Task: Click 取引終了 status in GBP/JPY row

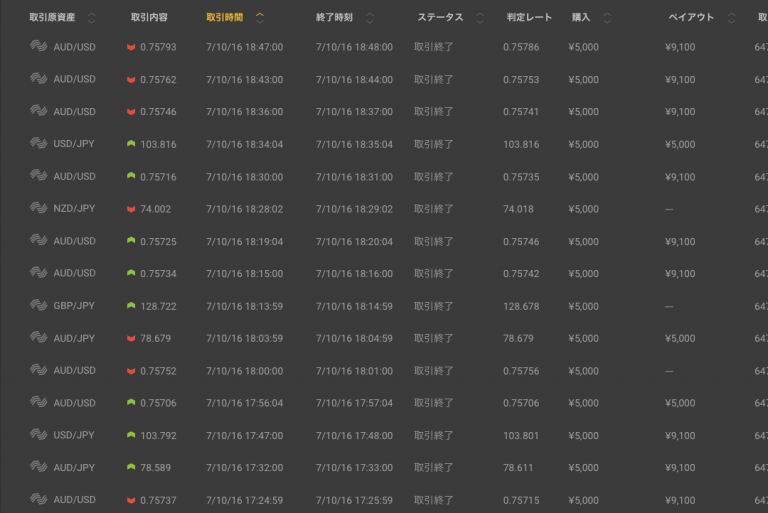Action: tap(434, 306)
